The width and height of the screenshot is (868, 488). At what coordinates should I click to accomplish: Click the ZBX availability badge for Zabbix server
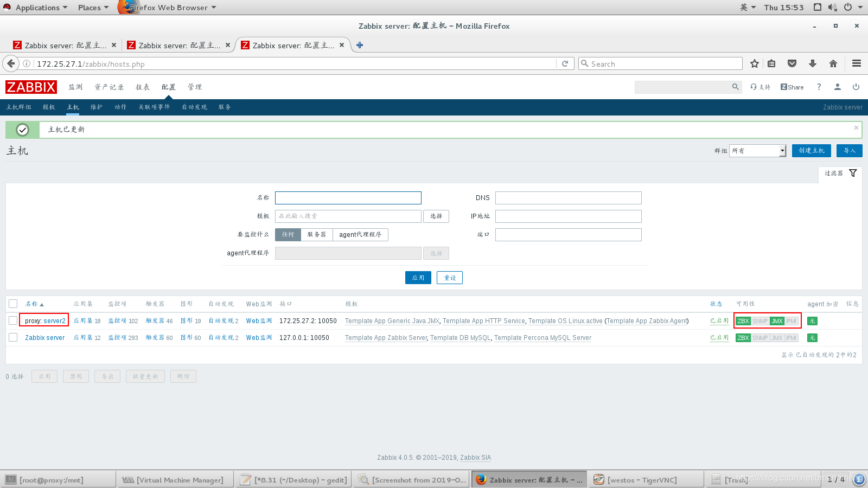(x=743, y=338)
